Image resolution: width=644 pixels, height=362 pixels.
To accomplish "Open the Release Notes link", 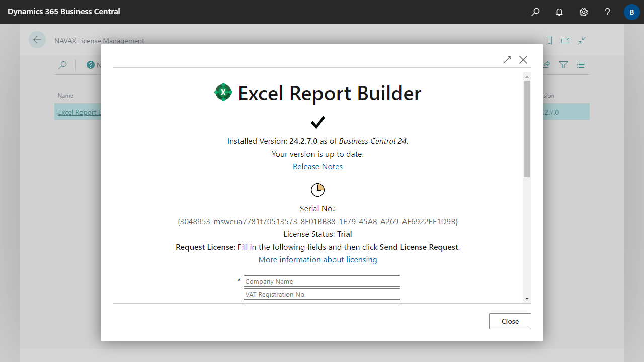I will (x=317, y=166).
